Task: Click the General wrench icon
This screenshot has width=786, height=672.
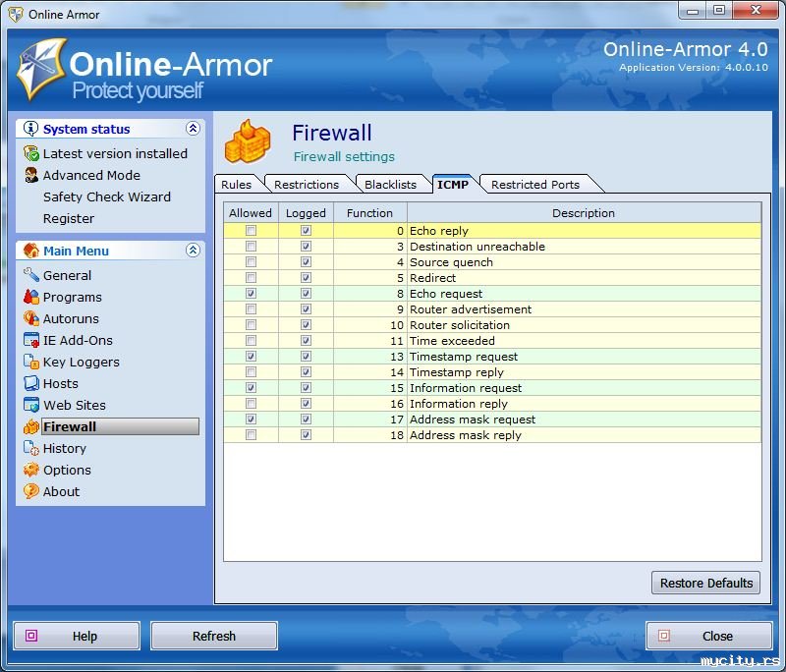Action: (31, 275)
